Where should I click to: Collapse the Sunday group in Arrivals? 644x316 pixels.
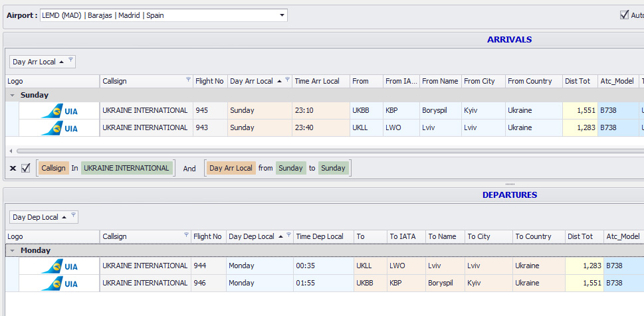click(x=13, y=95)
